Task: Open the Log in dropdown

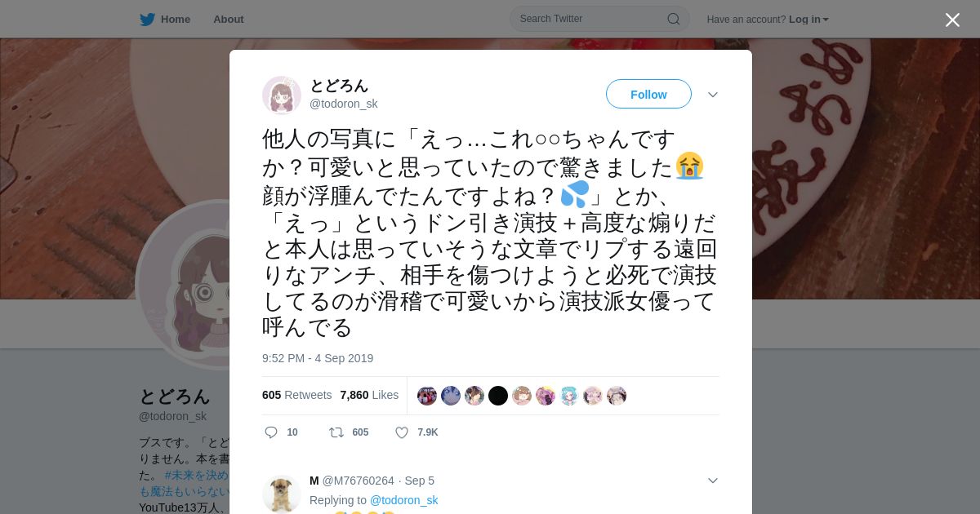Action: 808,20
